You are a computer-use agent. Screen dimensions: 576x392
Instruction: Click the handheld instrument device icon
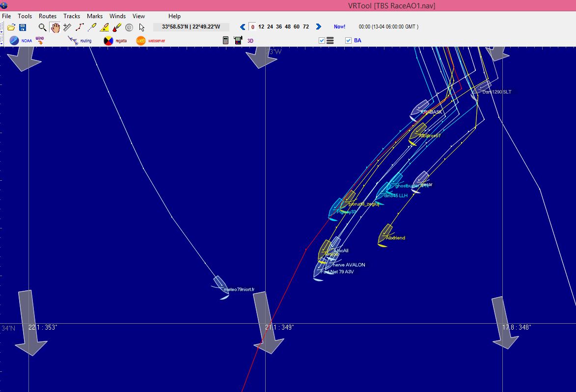pyautogui.click(x=238, y=40)
